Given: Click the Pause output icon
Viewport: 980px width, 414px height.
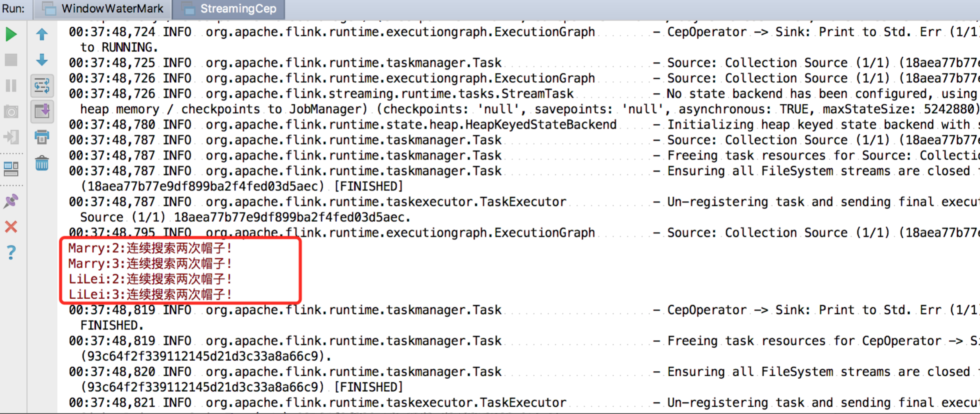Looking at the screenshot, I should (x=11, y=85).
